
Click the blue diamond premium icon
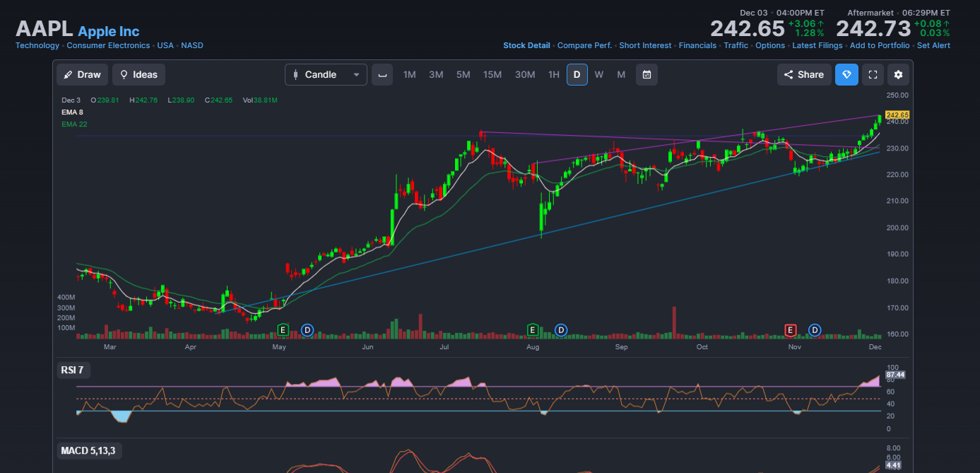(846, 74)
